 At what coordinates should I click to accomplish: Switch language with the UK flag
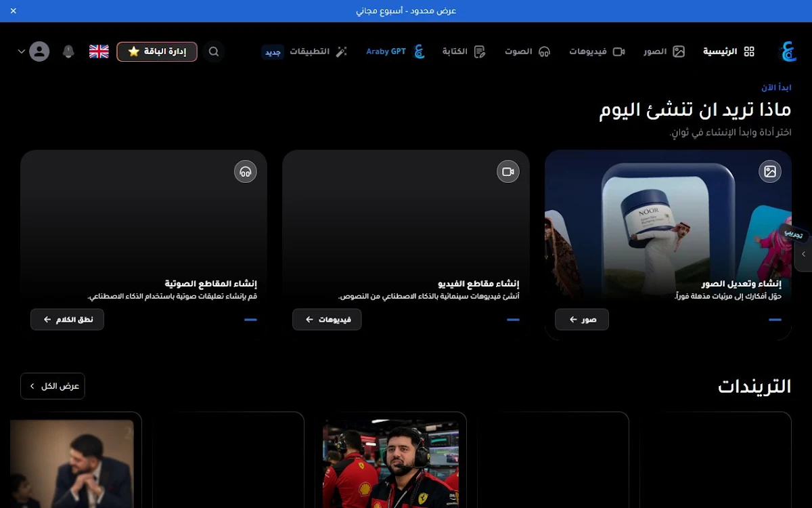coord(99,51)
